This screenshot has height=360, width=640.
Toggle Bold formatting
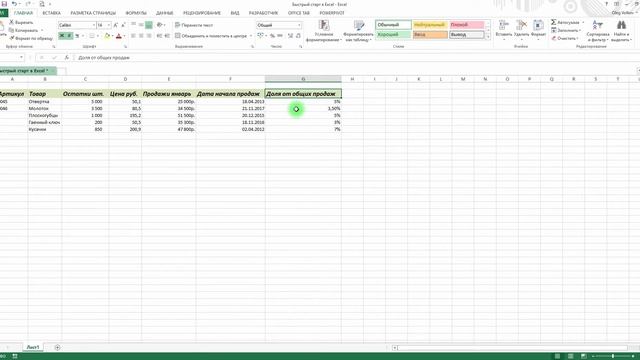coord(62,36)
